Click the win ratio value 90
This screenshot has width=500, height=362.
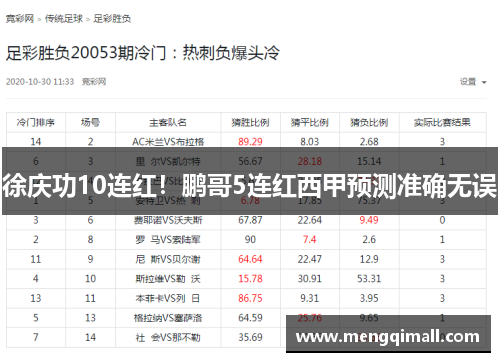pyautogui.click(x=250, y=240)
